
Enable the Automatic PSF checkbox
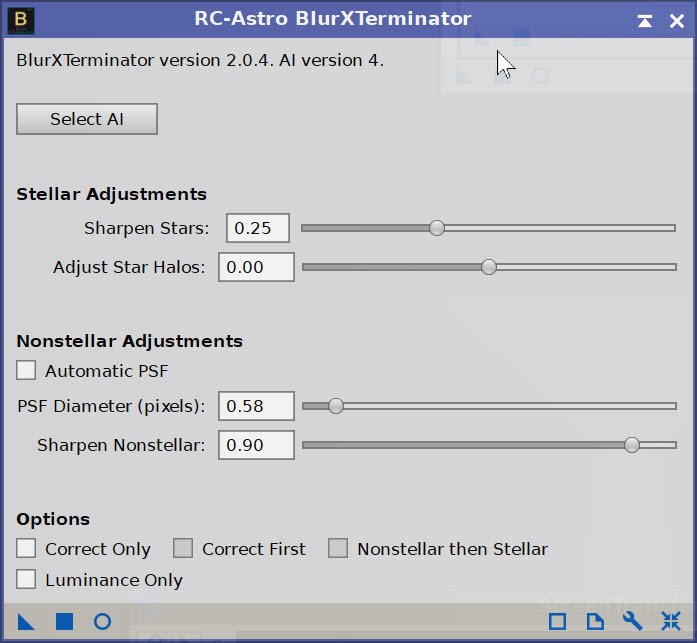tap(26, 370)
